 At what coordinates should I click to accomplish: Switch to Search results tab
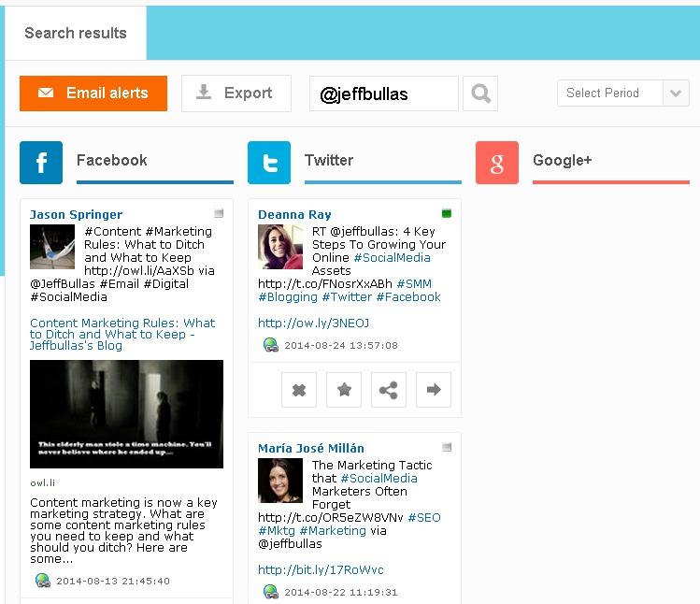point(76,33)
